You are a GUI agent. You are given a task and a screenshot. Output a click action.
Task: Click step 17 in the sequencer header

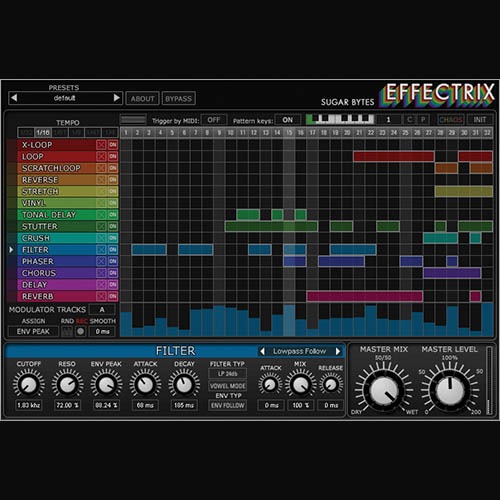point(312,133)
